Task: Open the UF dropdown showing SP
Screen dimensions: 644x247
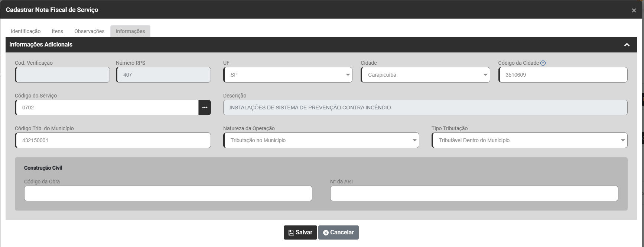Action: tap(288, 75)
